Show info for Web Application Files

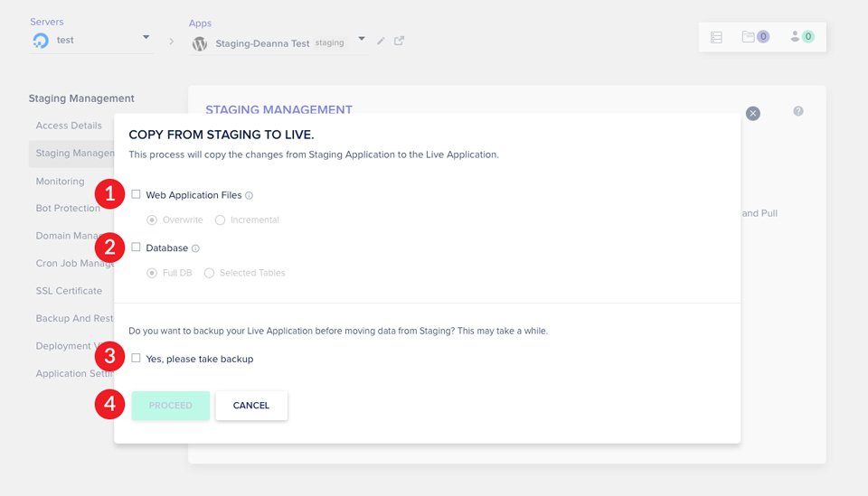[x=250, y=195]
